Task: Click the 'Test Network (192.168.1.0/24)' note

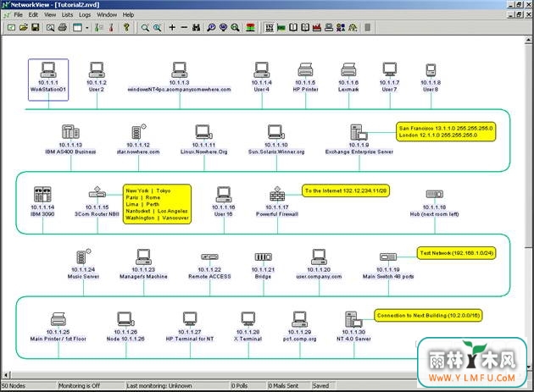Action: pos(456,253)
